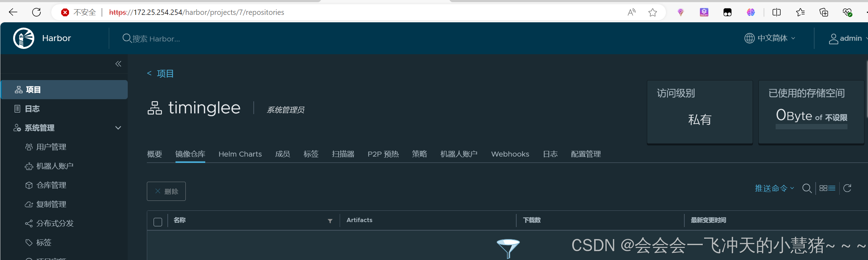Click the browser back arrow
The image size is (868, 260).
[x=13, y=12]
